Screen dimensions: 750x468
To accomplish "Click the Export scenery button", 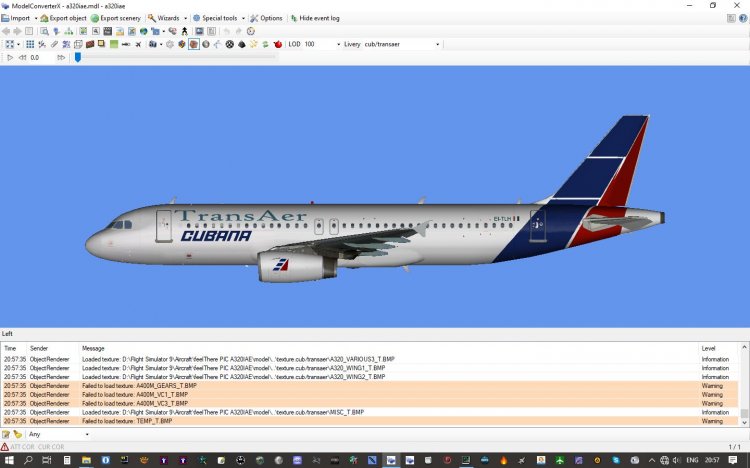I will (116, 18).
